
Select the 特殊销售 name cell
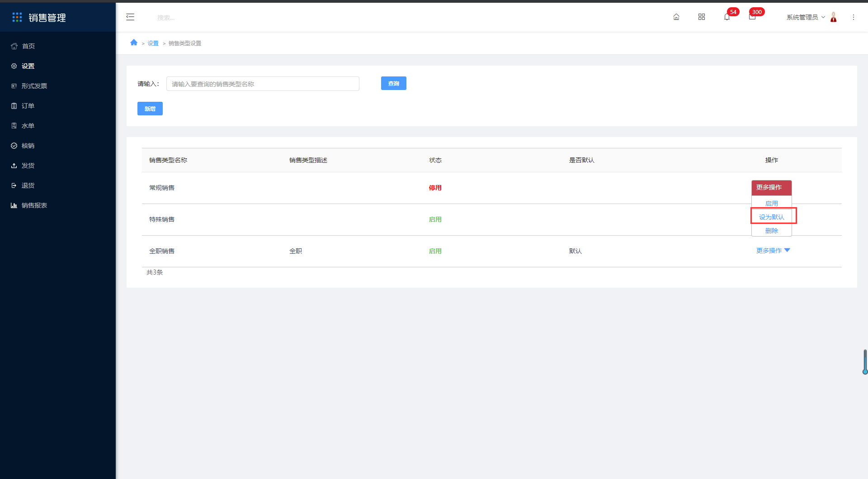(x=162, y=219)
